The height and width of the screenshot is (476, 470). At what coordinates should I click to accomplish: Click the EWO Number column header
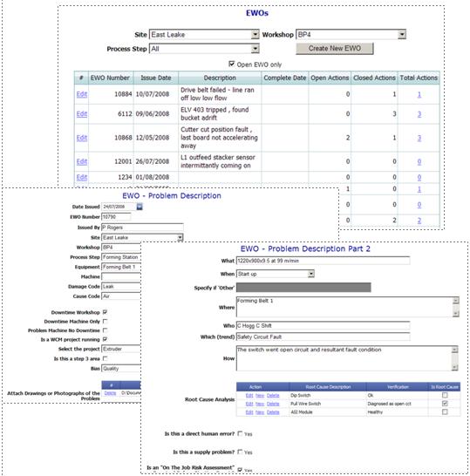coord(110,78)
